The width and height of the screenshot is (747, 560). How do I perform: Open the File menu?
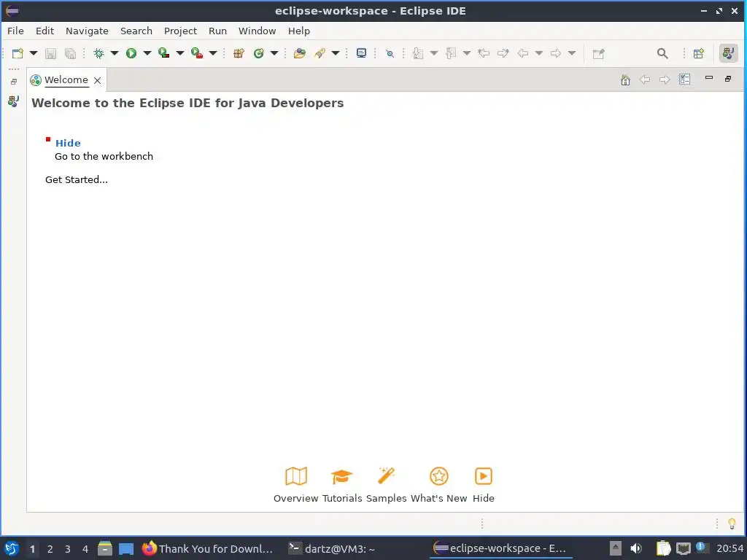pyautogui.click(x=15, y=31)
